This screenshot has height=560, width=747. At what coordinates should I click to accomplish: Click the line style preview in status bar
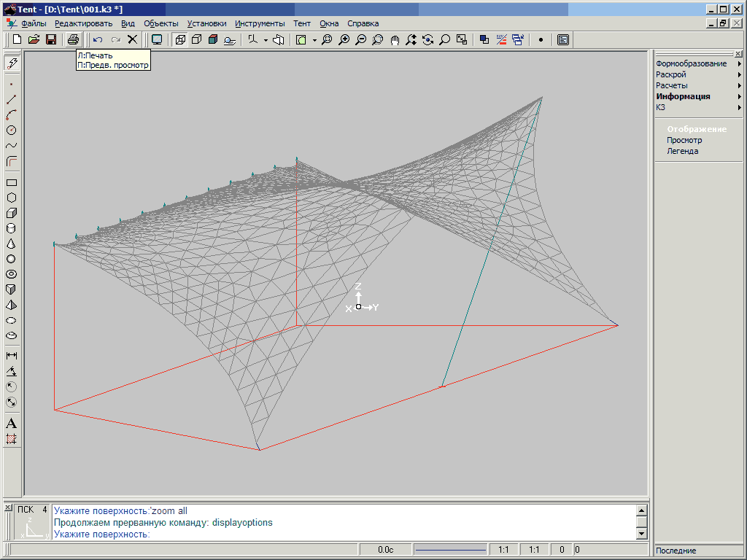(450, 550)
